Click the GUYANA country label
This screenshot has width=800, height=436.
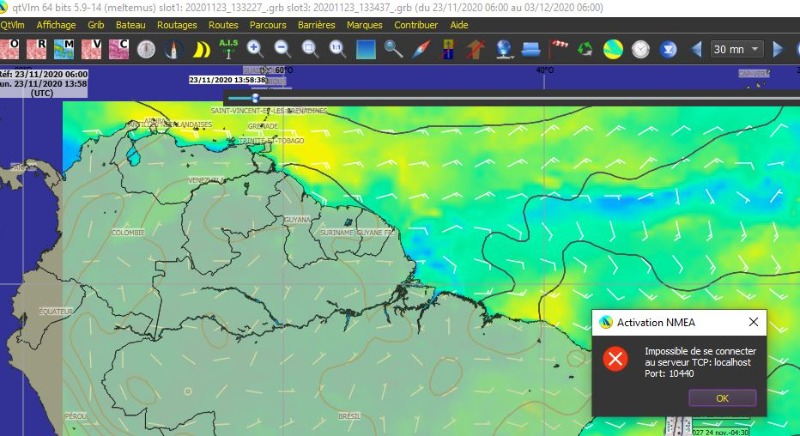tap(297, 219)
